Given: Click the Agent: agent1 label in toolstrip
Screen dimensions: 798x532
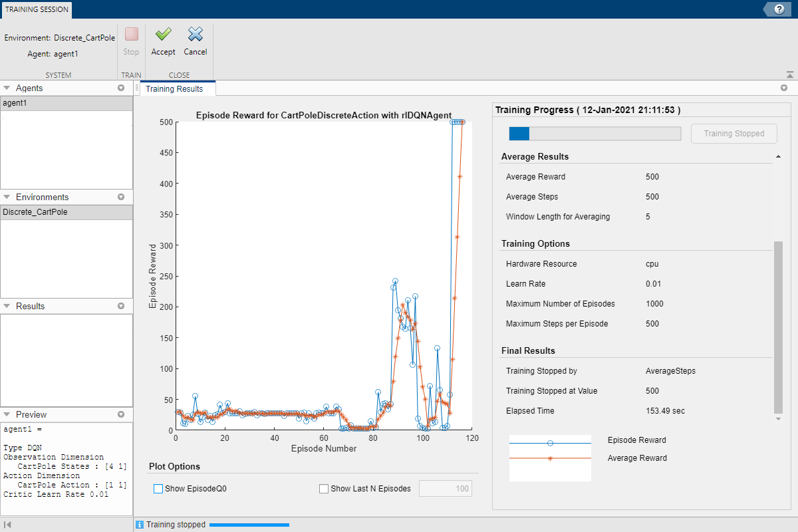Looking at the screenshot, I should click(x=53, y=54).
